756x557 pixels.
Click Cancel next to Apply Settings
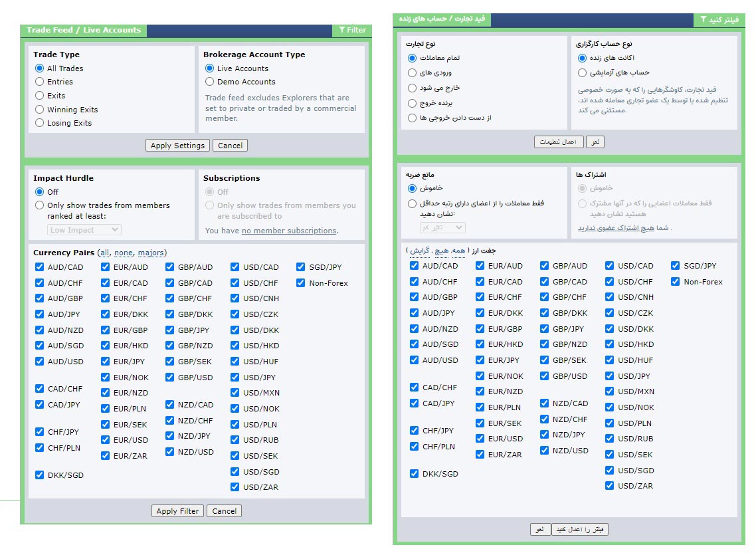tap(230, 146)
